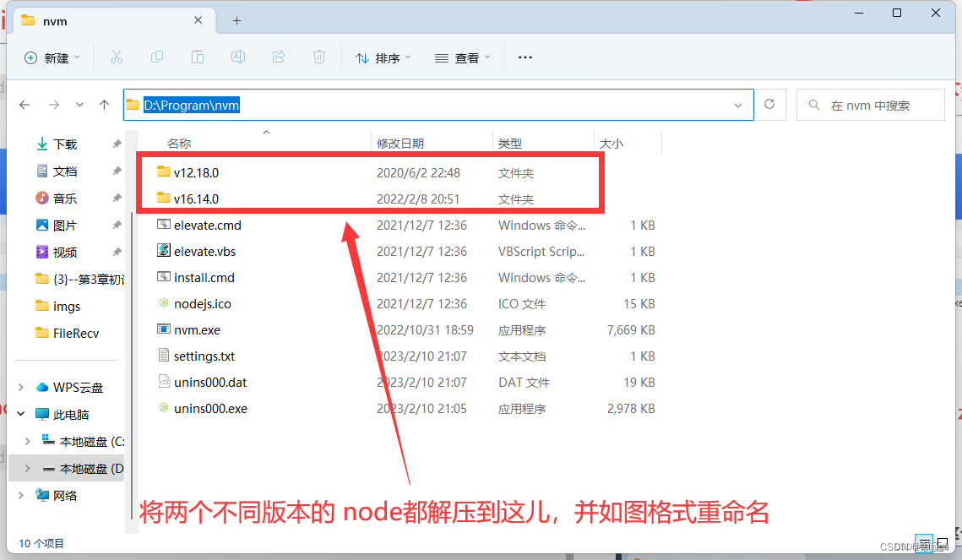Refresh the folder with the refresh icon

click(769, 105)
